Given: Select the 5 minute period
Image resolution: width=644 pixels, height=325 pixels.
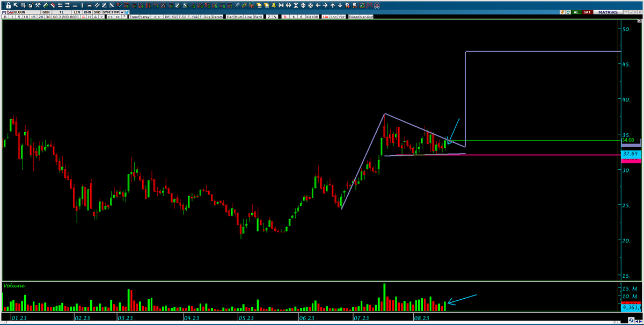Looking at the screenshot, I should [19, 17].
